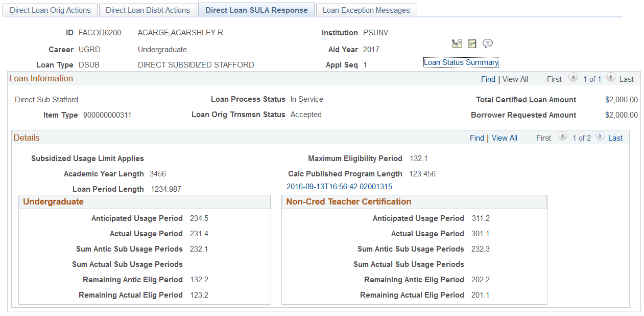The height and width of the screenshot is (316, 644).
Task: Click Find in Loan Information header
Action: point(488,79)
